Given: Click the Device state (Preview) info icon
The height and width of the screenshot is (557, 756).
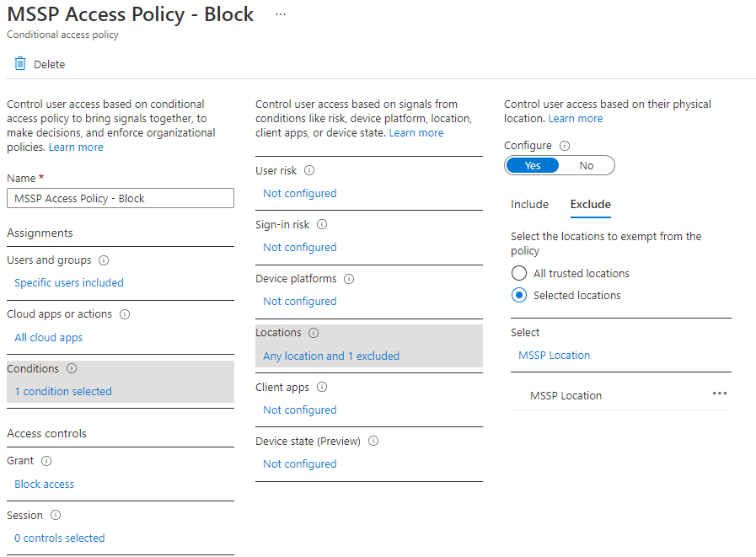Looking at the screenshot, I should [x=373, y=442].
